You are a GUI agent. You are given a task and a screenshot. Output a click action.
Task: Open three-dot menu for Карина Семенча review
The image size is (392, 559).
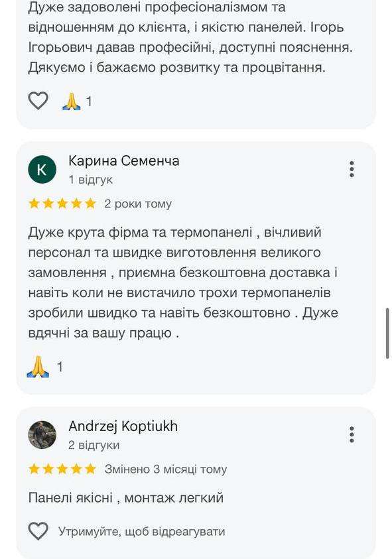(x=352, y=169)
